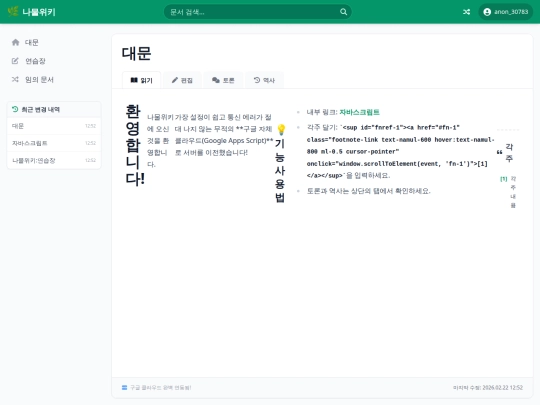Switch to the 읽기 tab

(x=142, y=80)
